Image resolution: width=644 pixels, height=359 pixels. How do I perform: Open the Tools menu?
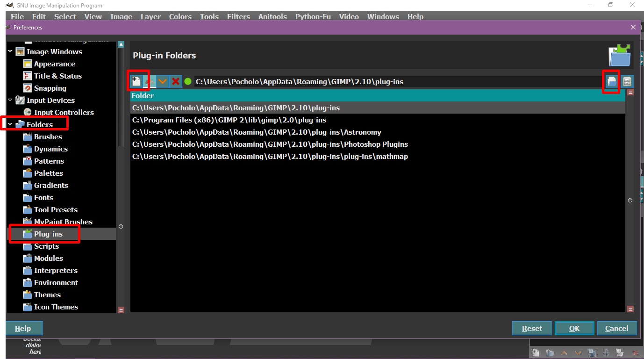pyautogui.click(x=209, y=16)
